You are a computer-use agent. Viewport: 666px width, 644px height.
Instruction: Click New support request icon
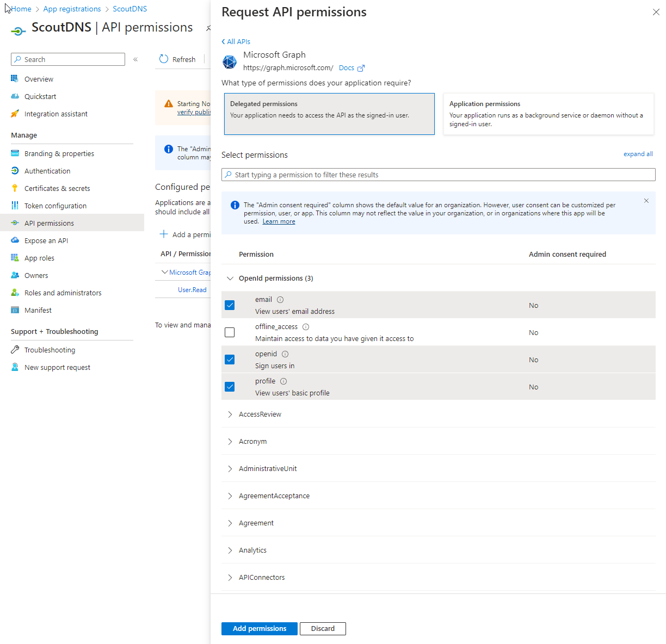(15, 367)
